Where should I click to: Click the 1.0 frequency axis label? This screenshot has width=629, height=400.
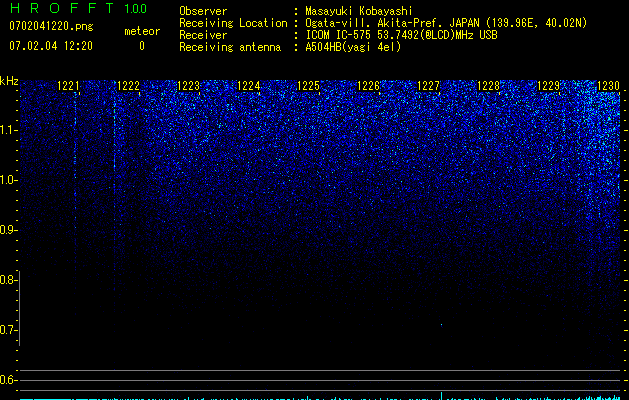point(8,180)
